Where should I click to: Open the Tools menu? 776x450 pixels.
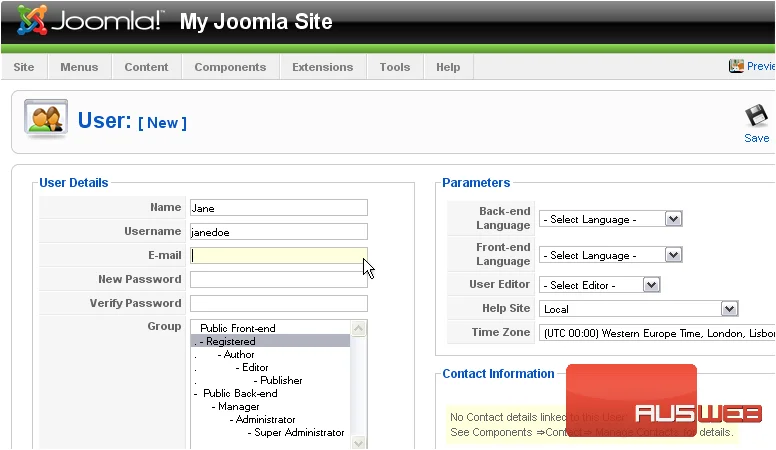[395, 67]
